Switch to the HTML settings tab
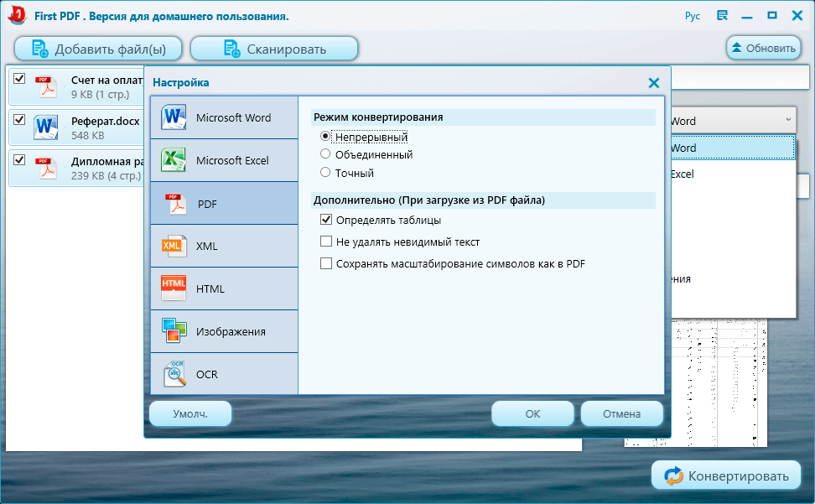Viewport: 815px width, 504px height. 224,288
